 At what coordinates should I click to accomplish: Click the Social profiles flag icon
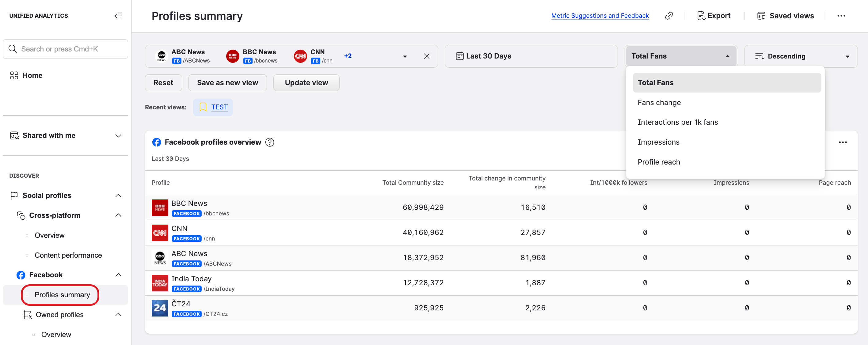pos(13,195)
